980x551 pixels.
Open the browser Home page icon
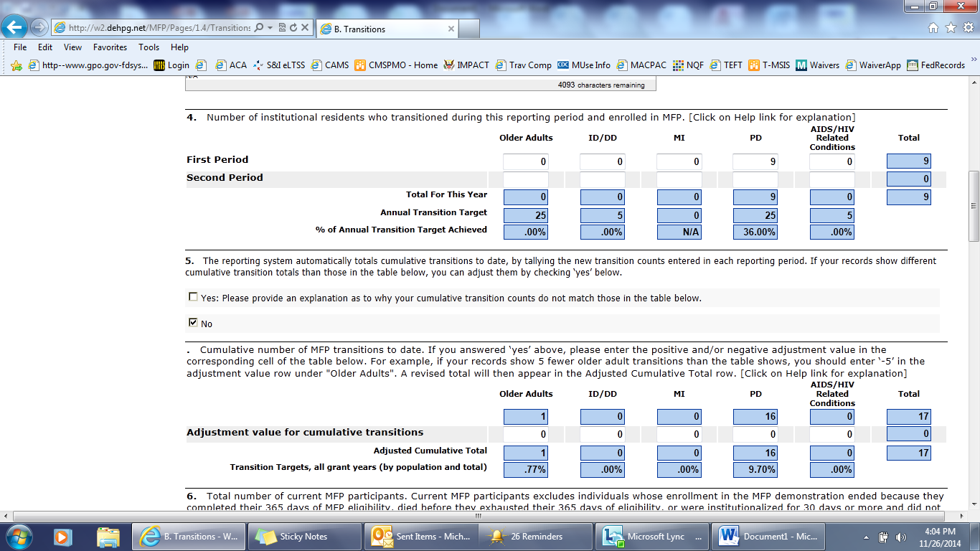pyautogui.click(x=933, y=28)
